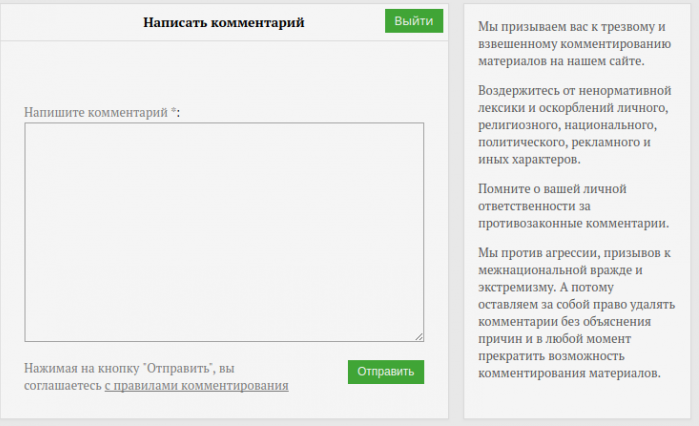
Task: Click the word экстремизму in sidebar
Action: pyautogui.click(x=518, y=286)
